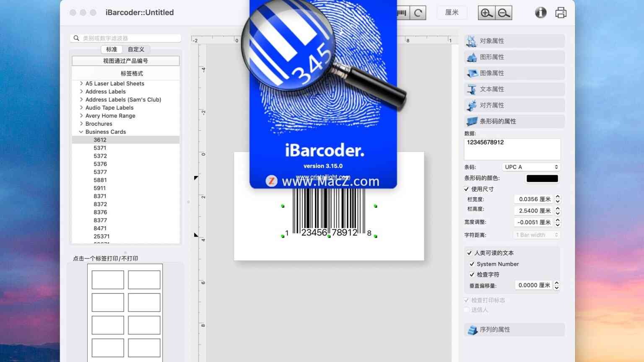Click the 栏宽度 stepper arrows

pyautogui.click(x=558, y=199)
